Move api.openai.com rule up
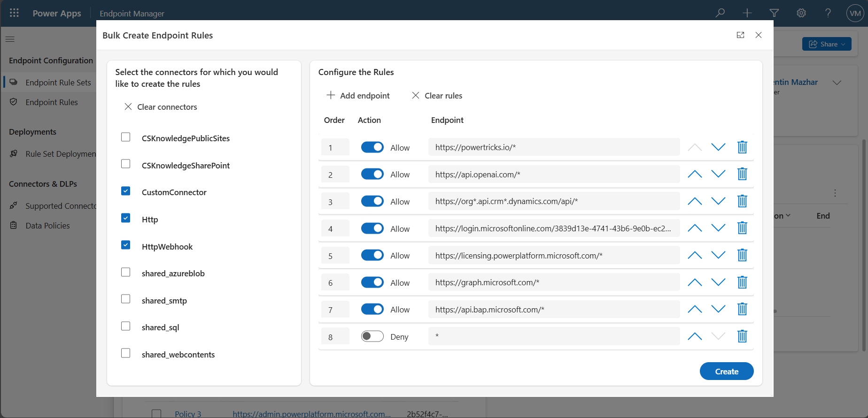The height and width of the screenshot is (418, 868). [695, 175]
